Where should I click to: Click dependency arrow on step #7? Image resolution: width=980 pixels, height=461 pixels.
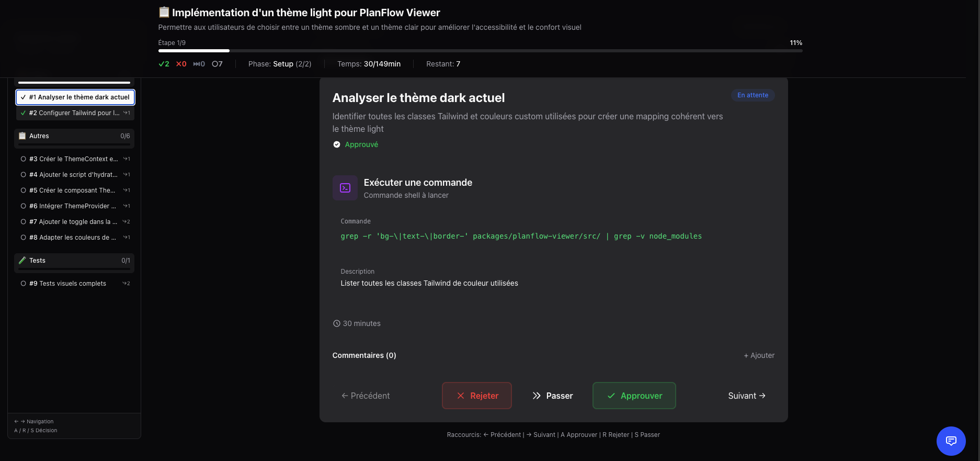127,222
